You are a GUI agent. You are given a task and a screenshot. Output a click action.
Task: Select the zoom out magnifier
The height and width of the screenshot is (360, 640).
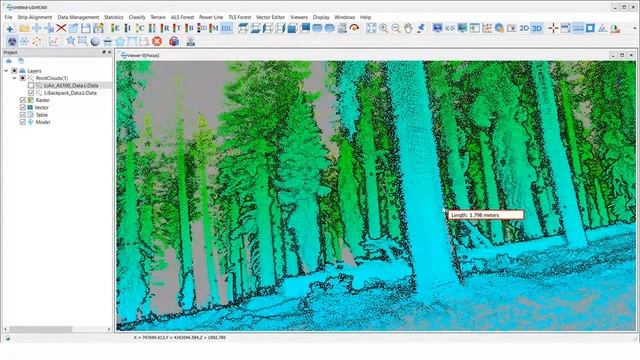tap(396, 28)
